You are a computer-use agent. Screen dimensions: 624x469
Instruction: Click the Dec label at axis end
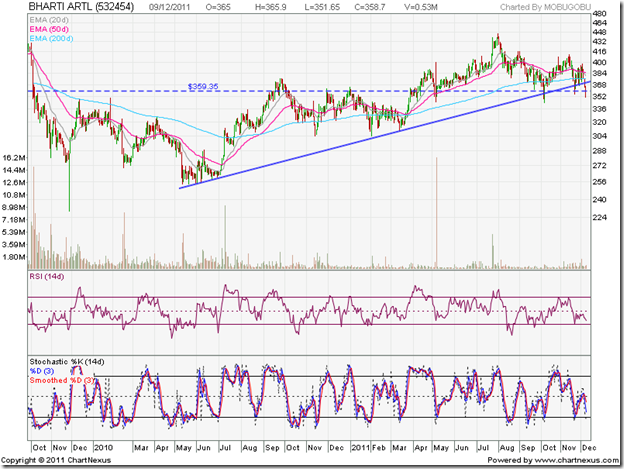point(589,448)
